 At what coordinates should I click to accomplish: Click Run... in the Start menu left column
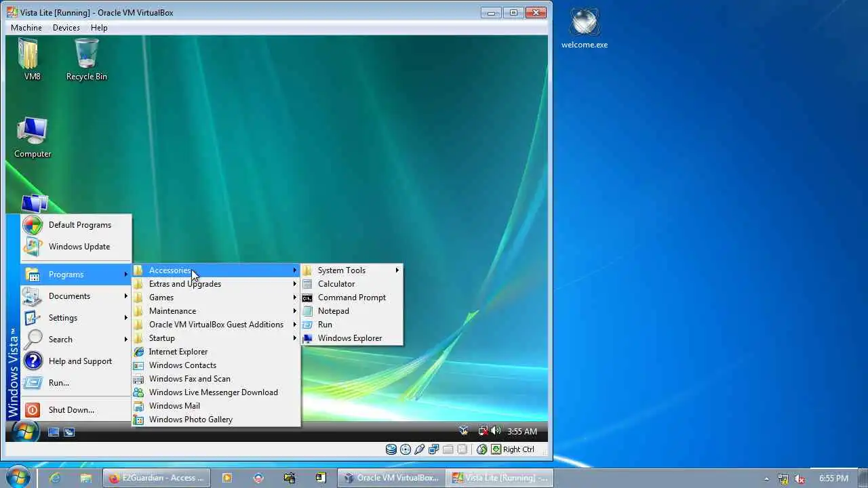click(76, 383)
